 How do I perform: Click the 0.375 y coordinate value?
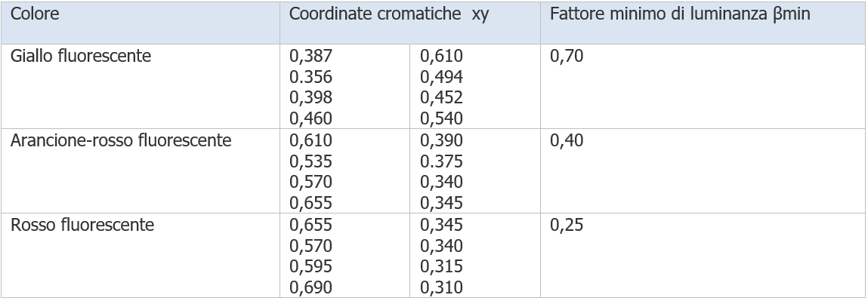click(x=441, y=161)
